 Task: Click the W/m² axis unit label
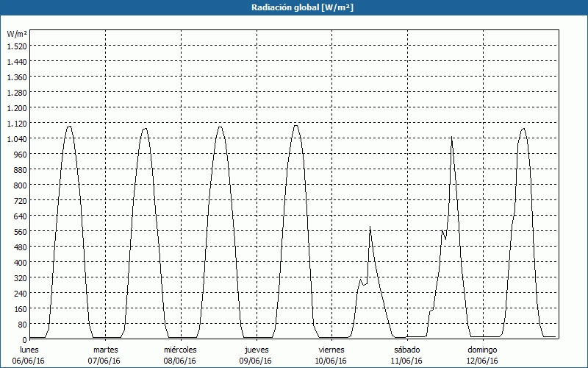tap(17, 34)
